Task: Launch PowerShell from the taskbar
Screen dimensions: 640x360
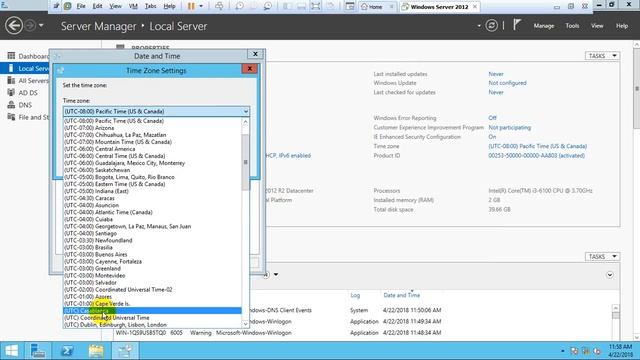Action: (x=67, y=351)
